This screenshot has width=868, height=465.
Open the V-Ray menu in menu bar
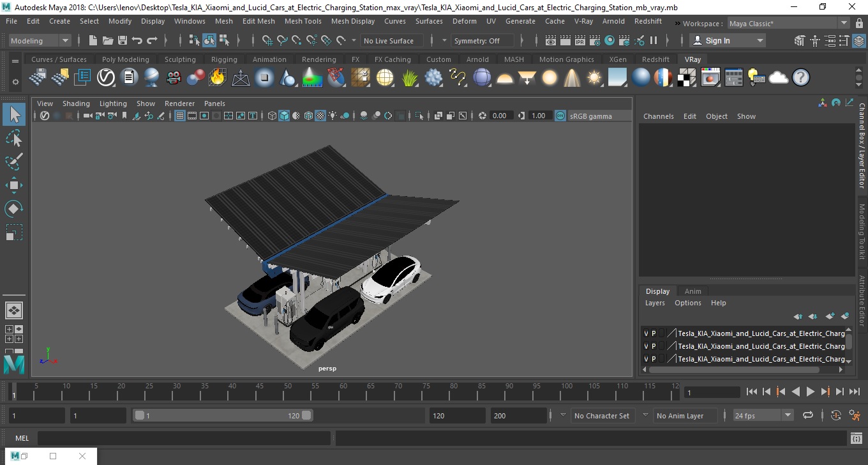tap(583, 21)
